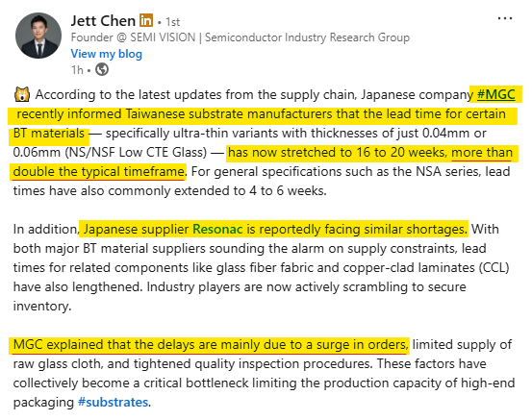532x420 pixels.
Task: Click the globe public visibility icon
Action: click(x=102, y=69)
